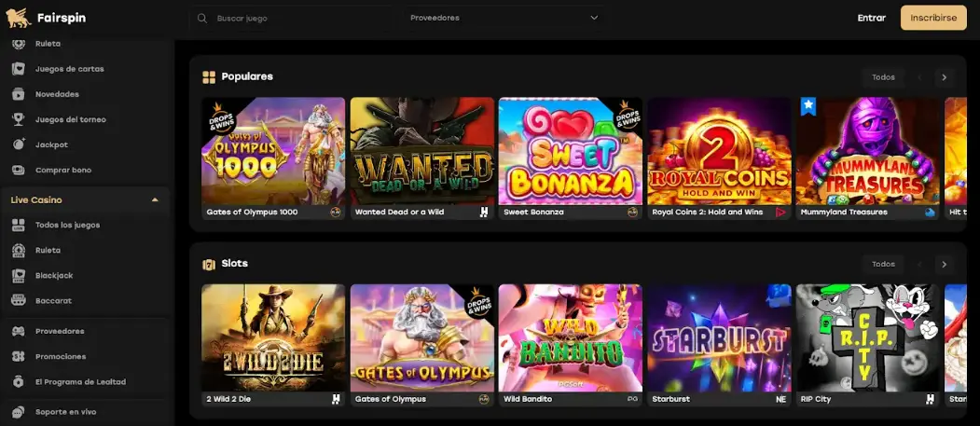Open the 2 Wild 2 Die thumbnail

(273, 338)
